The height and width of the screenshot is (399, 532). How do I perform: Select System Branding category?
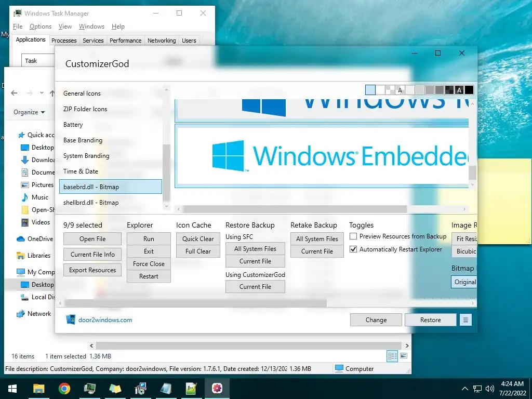111,156
